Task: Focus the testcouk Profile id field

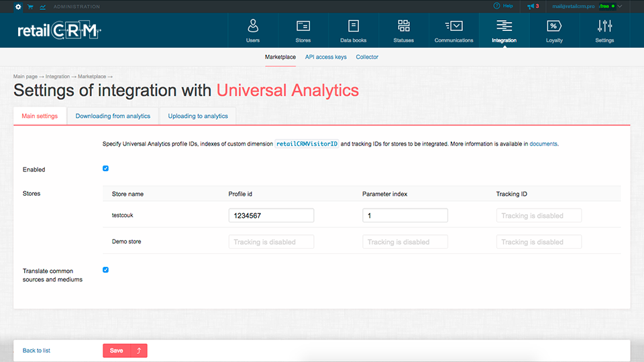Action: pyautogui.click(x=271, y=215)
